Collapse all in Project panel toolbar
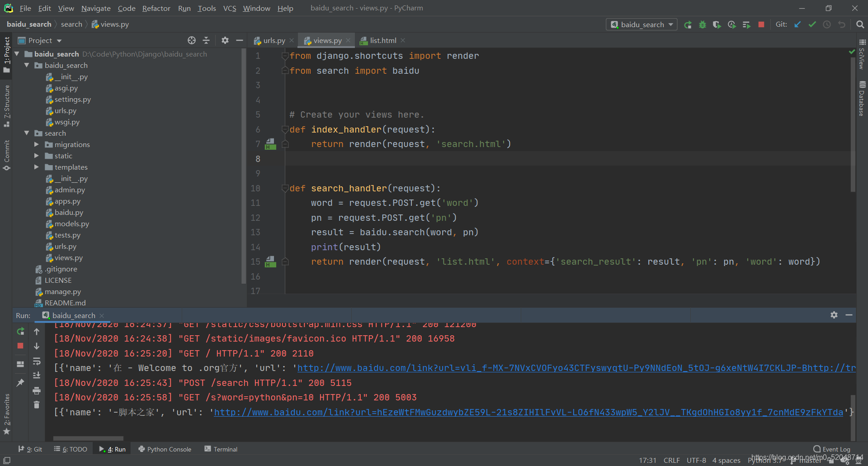868x466 pixels. (206, 40)
